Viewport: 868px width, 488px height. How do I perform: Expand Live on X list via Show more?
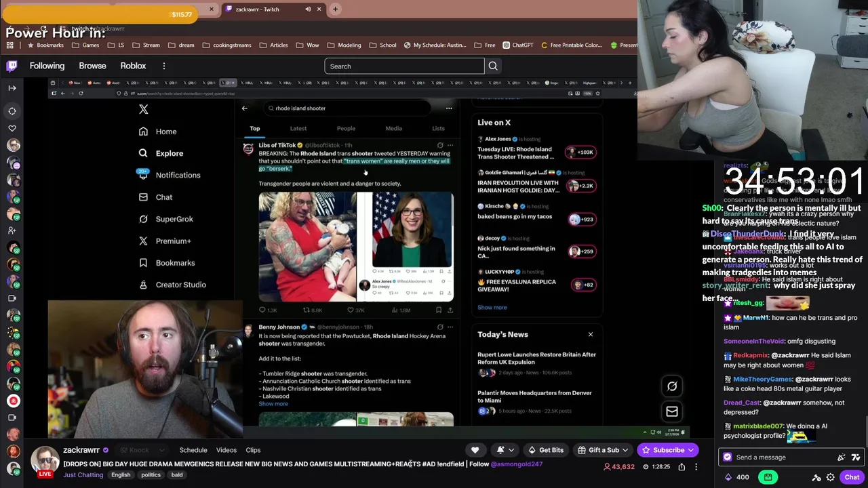pos(492,307)
